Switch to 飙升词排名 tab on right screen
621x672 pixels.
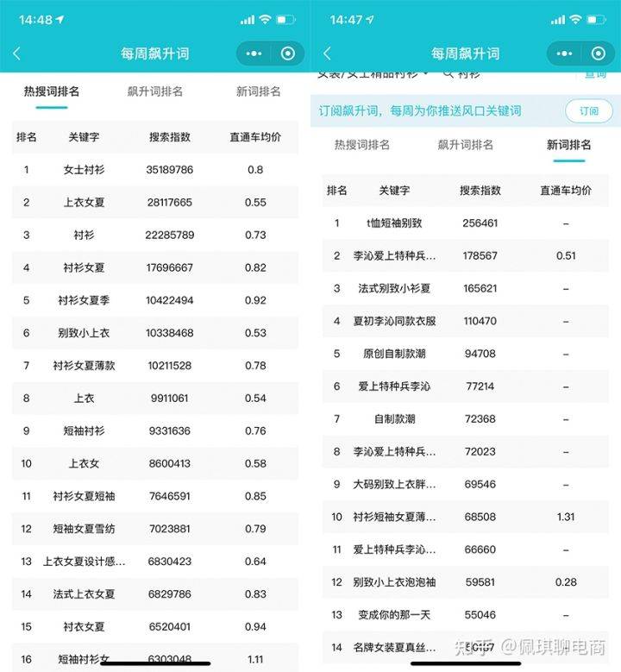click(466, 145)
